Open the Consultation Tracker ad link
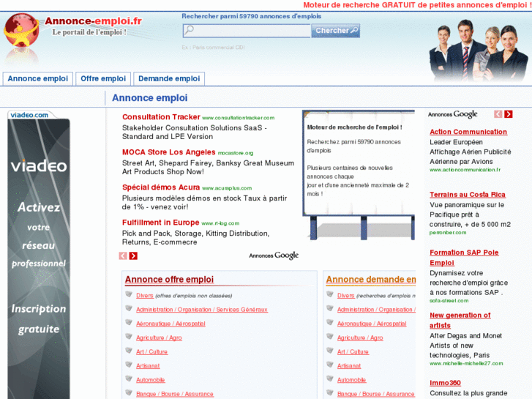The image size is (532, 399). pyautogui.click(x=161, y=117)
